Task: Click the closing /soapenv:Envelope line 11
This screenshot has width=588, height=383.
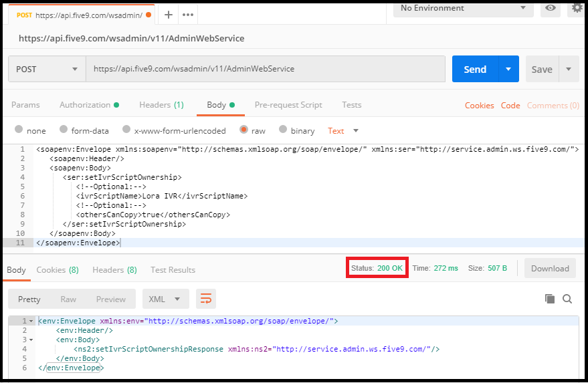Action: (x=78, y=243)
